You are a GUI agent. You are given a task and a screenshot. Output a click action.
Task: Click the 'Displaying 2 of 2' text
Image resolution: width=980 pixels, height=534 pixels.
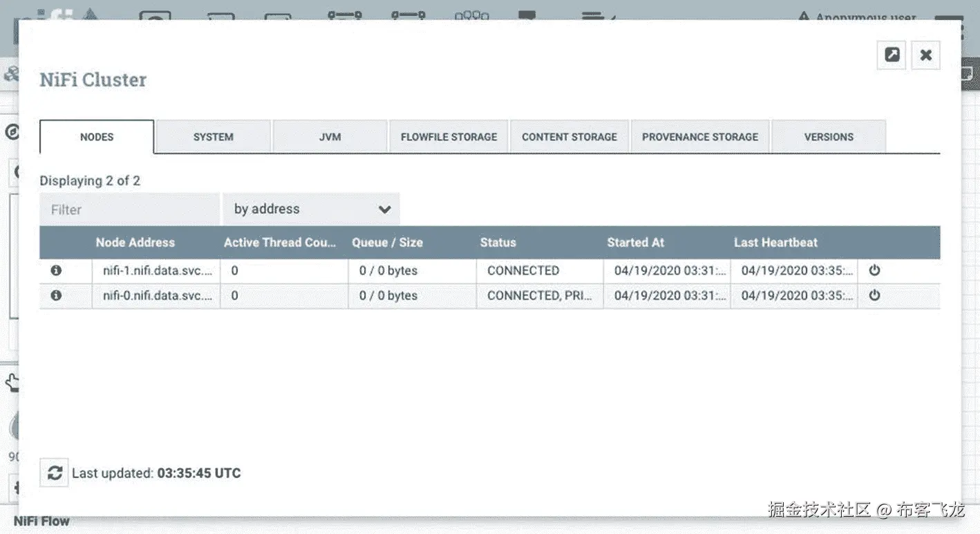click(x=90, y=181)
